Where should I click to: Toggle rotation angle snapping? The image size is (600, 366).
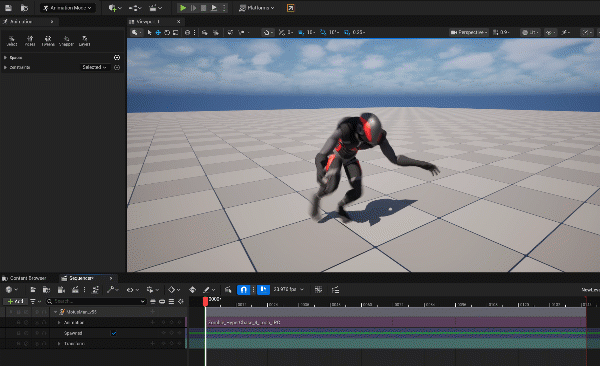coord(323,33)
